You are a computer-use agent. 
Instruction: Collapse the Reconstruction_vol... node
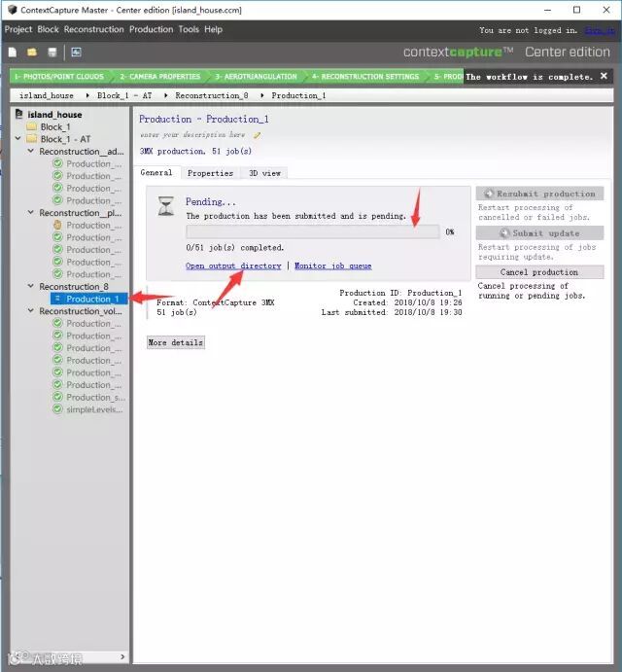(x=31, y=310)
